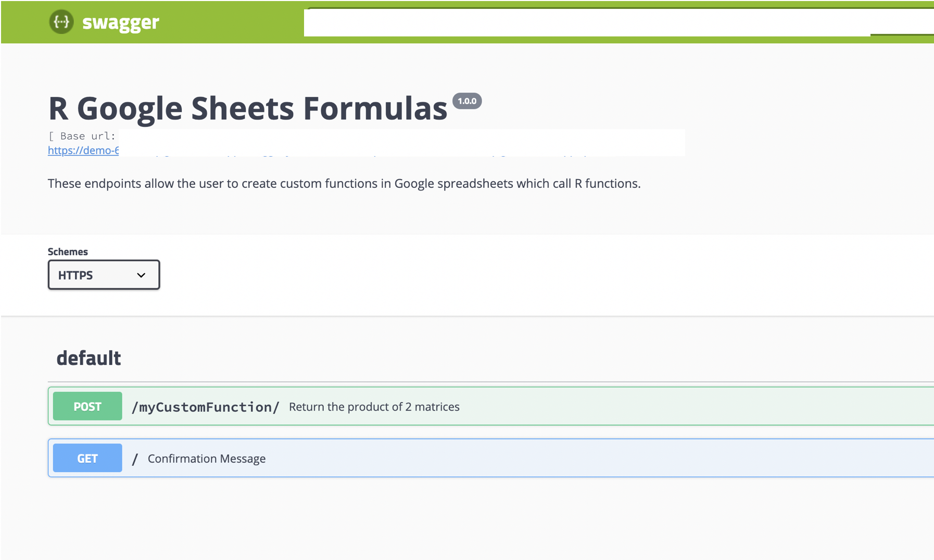934x560 pixels.
Task: Open the base URL demo link
Action: click(x=83, y=150)
